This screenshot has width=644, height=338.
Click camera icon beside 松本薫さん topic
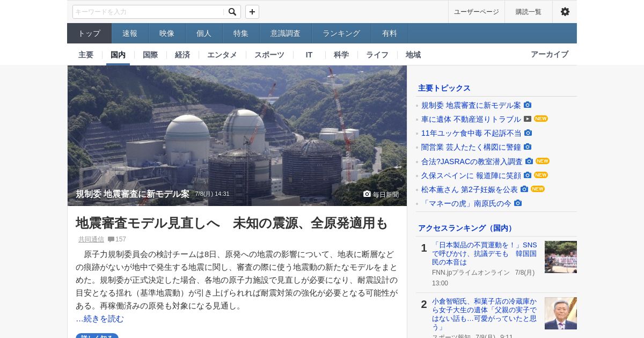[524, 189]
